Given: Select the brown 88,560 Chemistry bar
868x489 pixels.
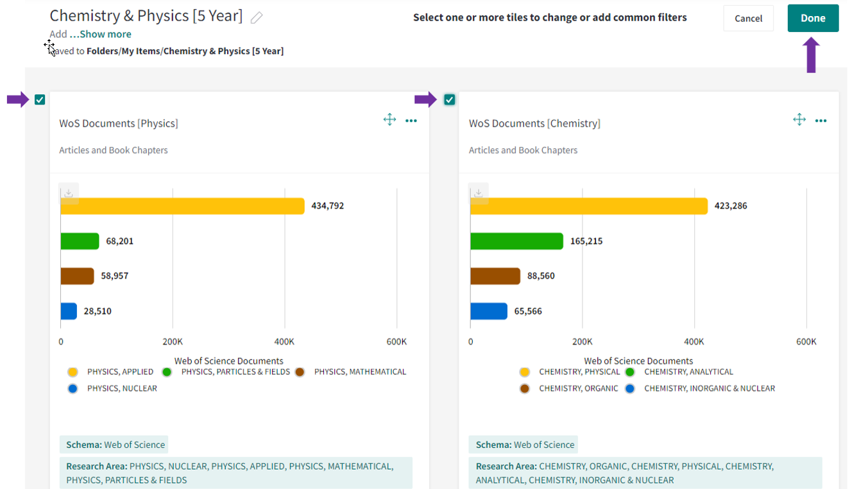Looking at the screenshot, I should 495,276.
